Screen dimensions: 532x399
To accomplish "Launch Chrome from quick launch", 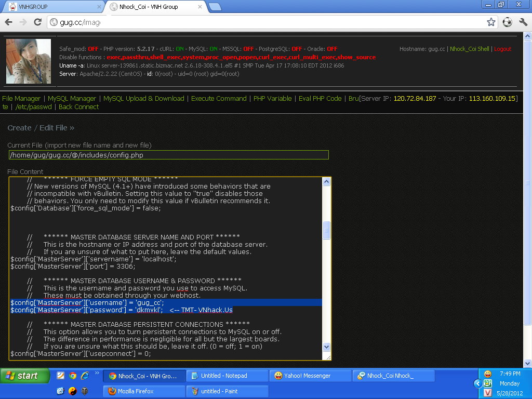I will (73, 376).
